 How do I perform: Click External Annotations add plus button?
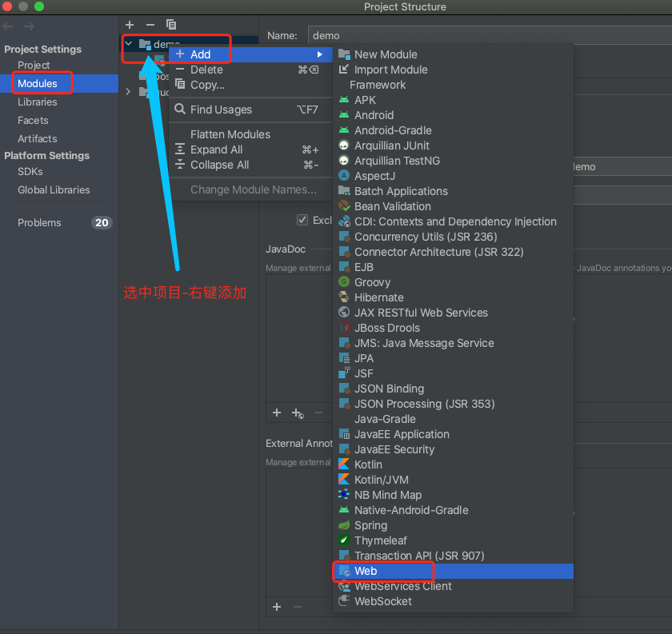[277, 607]
